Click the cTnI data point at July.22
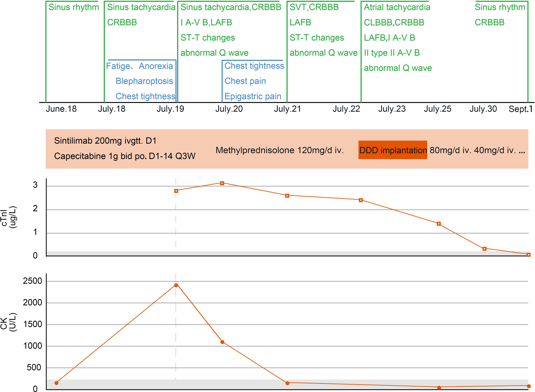The image size is (535, 392). pos(361,200)
